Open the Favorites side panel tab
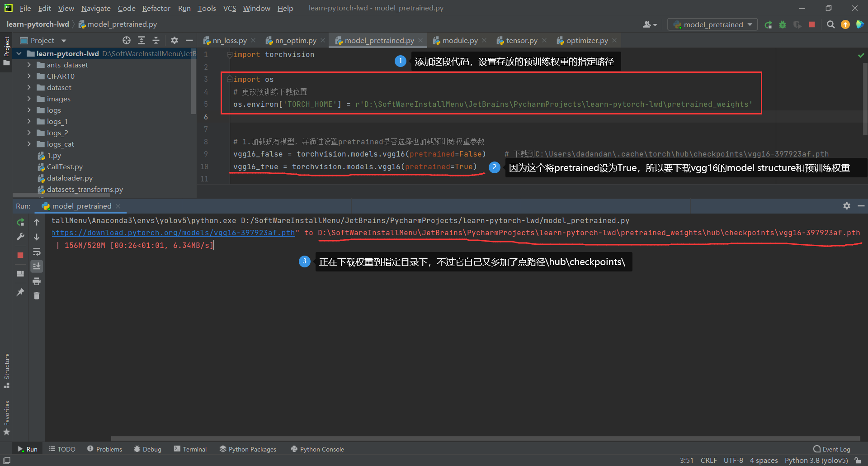Viewport: 868px width, 466px height. (x=6, y=418)
